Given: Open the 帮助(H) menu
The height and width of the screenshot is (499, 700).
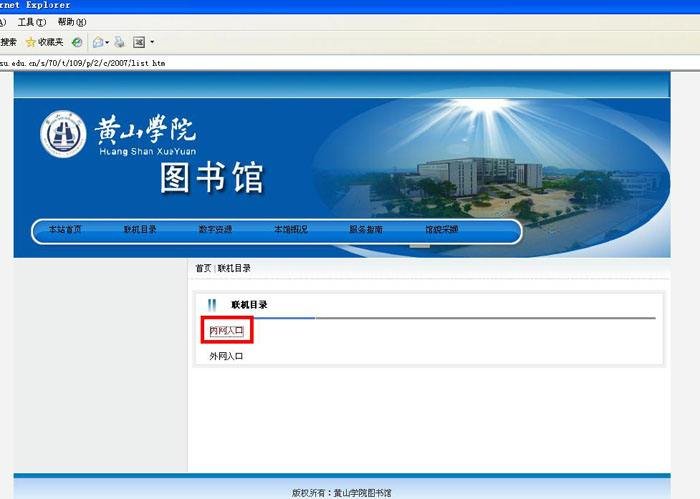Looking at the screenshot, I should click(x=71, y=22).
